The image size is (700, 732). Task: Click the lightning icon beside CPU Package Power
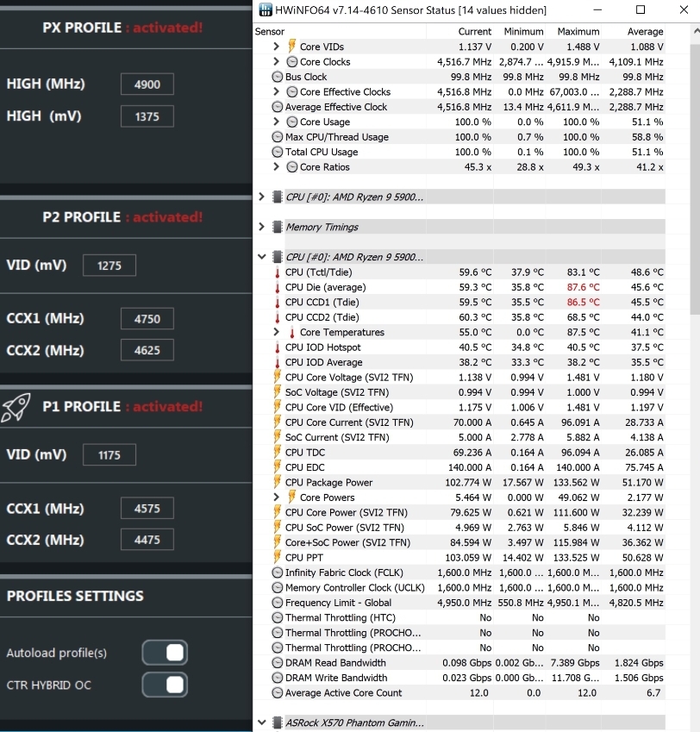tap(277, 483)
